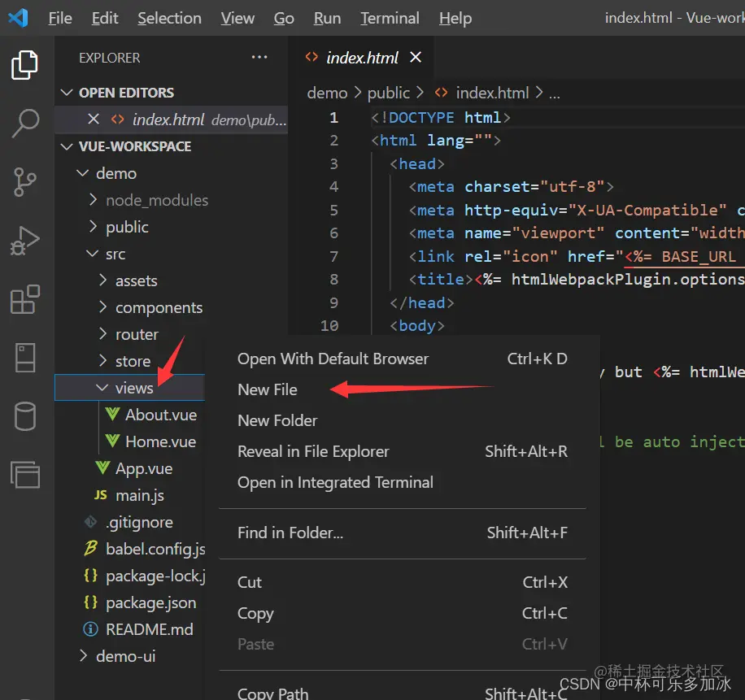Open the Extensions view
Image resolution: width=745 pixels, height=700 pixels.
[24, 299]
